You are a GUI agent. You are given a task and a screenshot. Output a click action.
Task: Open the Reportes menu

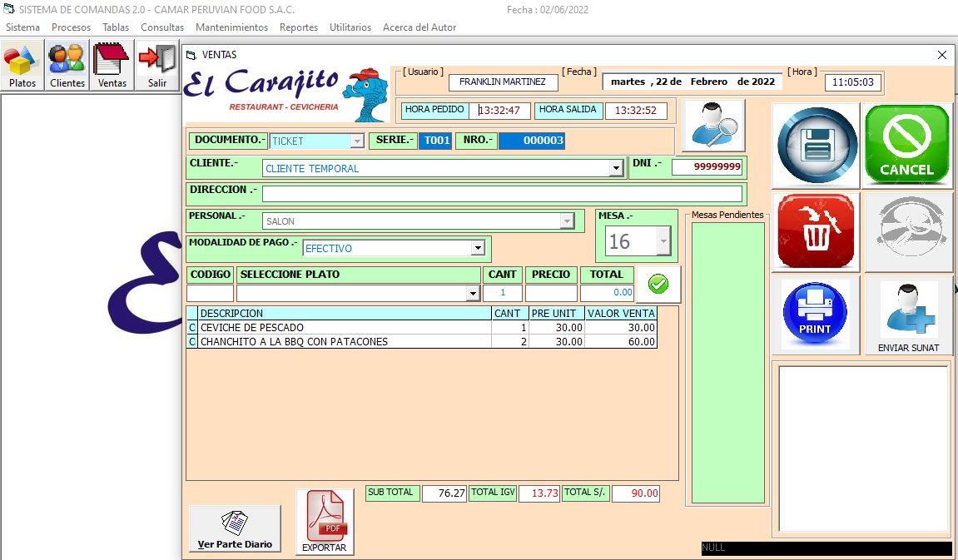pyautogui.click(x=299, y=27)
